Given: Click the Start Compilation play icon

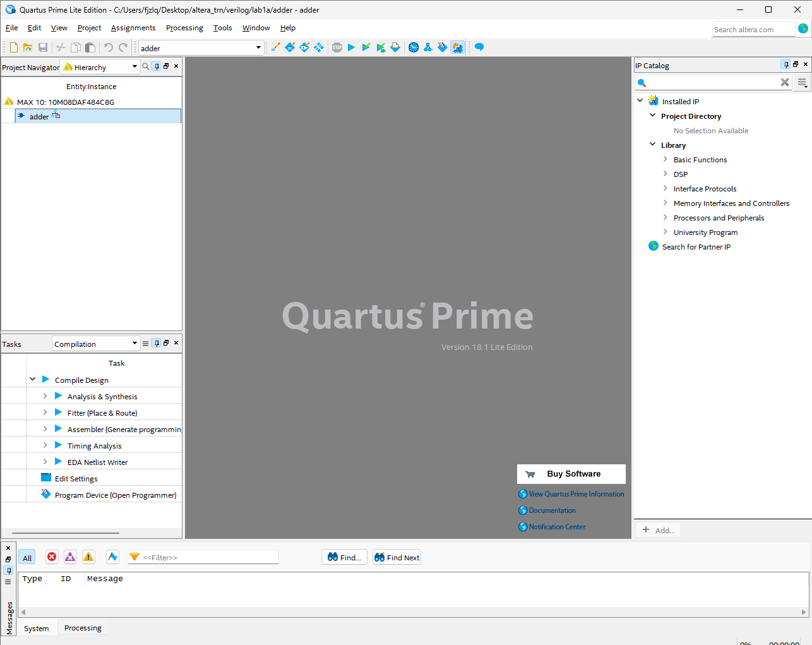Looking at the screenshot, I should pyautogui.click(x=352, y=47).
